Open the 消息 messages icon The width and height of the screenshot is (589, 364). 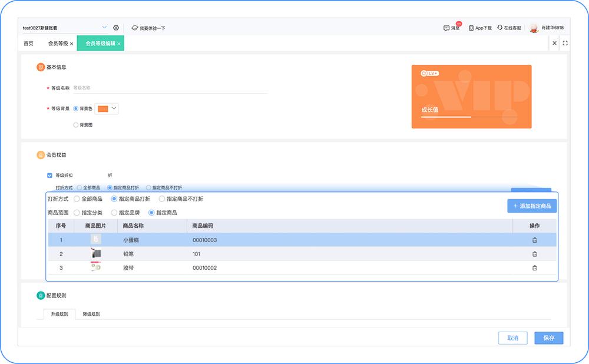(446, 28)
